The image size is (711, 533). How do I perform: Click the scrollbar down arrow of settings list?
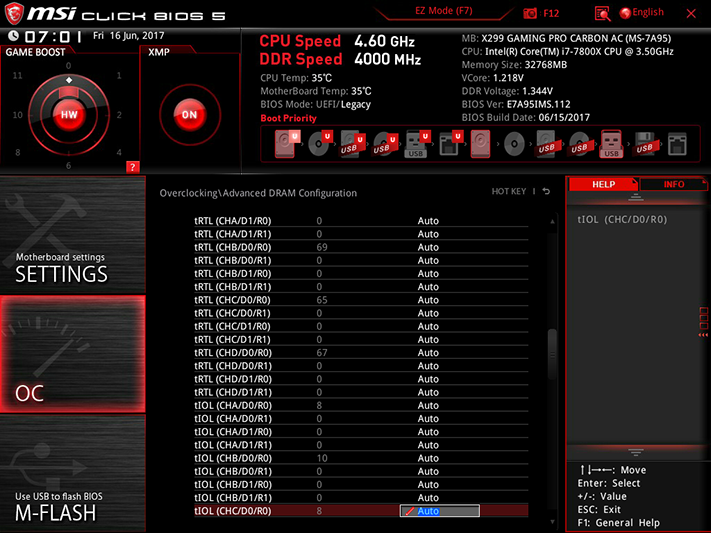pyautogui.click(x=552, y=522)
